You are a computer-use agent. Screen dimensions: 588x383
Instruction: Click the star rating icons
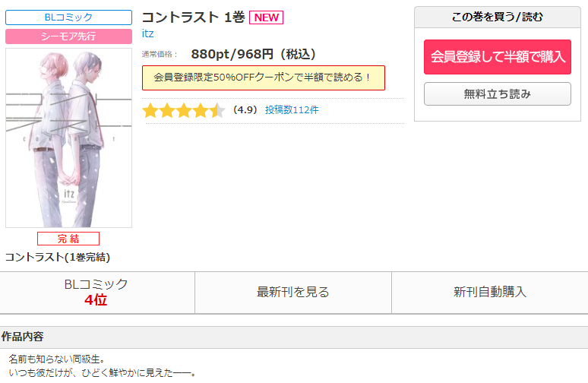(184, 111)
